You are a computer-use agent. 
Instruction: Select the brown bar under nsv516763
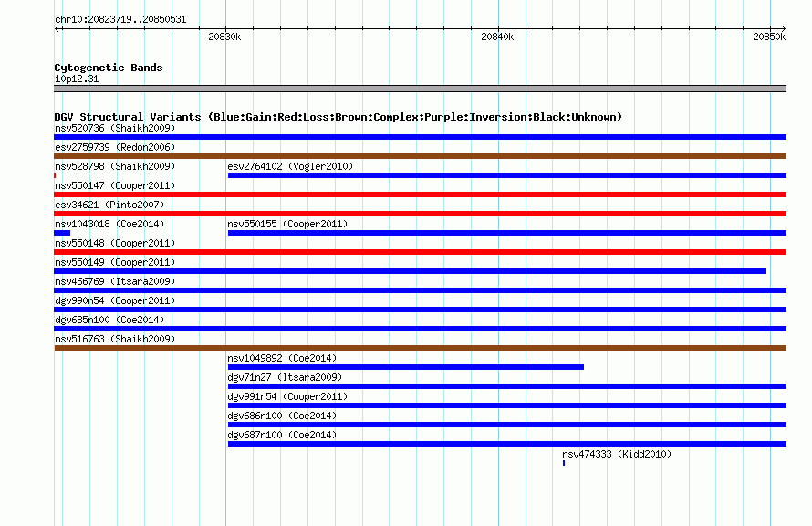[420, 348]
